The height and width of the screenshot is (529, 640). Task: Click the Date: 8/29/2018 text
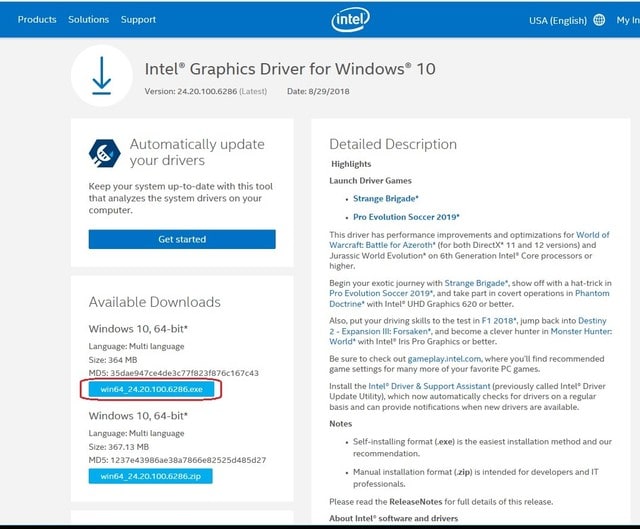[318, 91]
